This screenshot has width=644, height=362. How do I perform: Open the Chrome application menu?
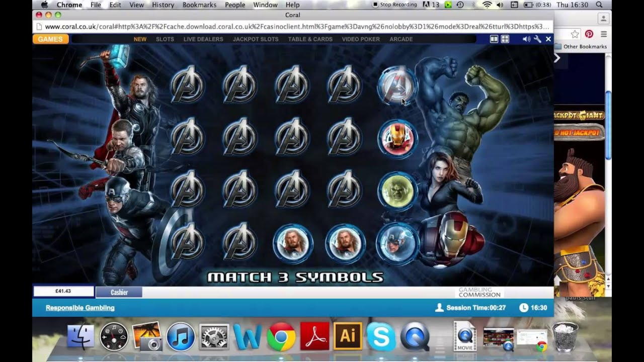tap(69, 5)
